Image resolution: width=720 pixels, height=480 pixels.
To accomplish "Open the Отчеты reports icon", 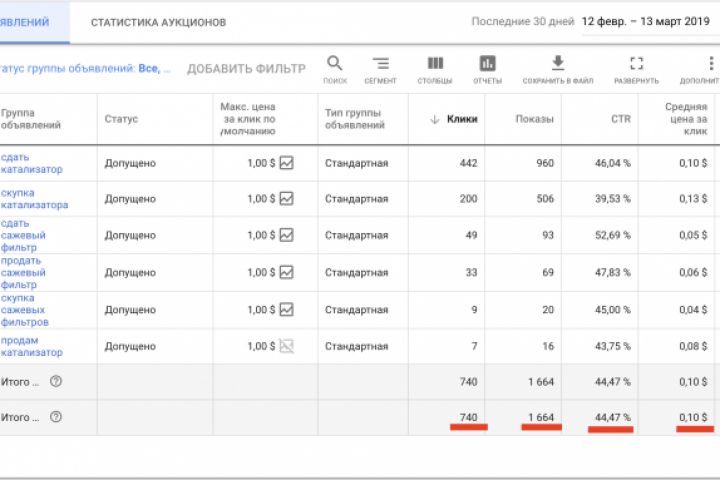I will pos(487,64).
